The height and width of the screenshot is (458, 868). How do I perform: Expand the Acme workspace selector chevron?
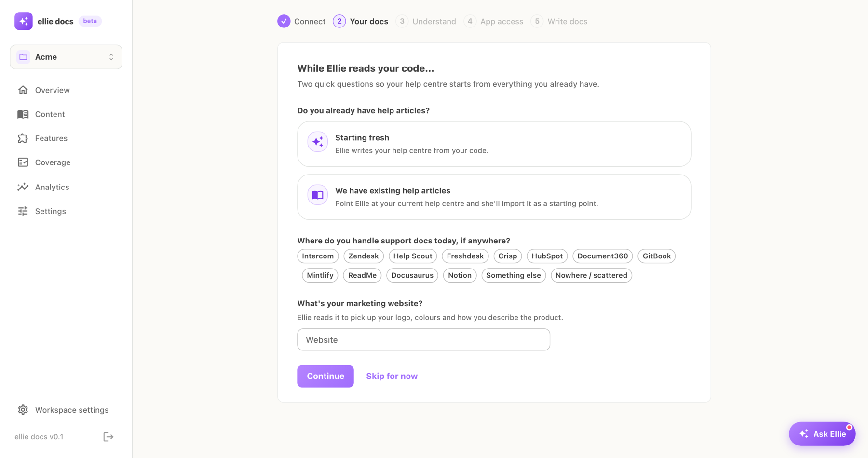[111, 57]
